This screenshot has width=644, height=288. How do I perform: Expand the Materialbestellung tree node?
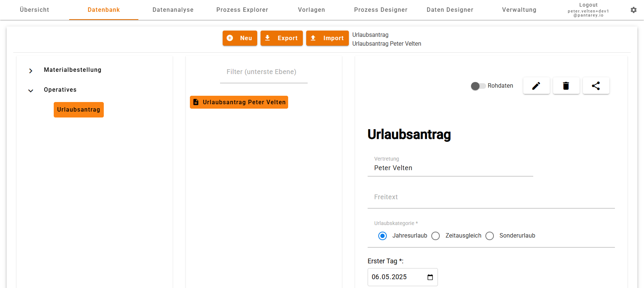pos(31,71)
